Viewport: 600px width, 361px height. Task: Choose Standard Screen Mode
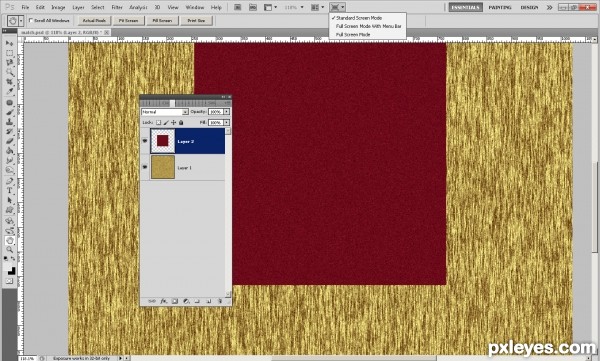point(359,18)
